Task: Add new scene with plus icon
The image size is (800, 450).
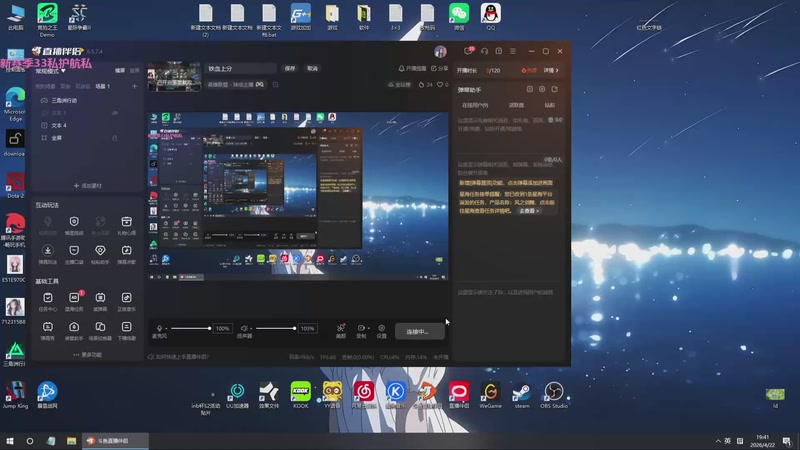Action: pyautogui.click(x=135, y=86)
